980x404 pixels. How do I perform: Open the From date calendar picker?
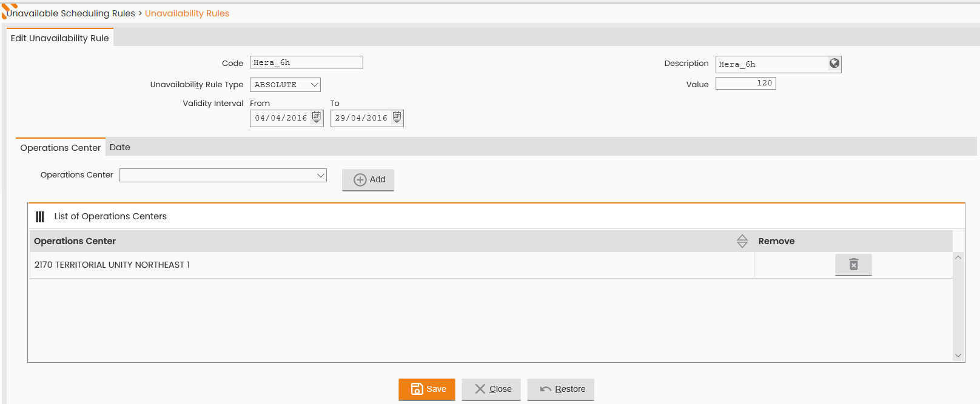coord(317,117)
